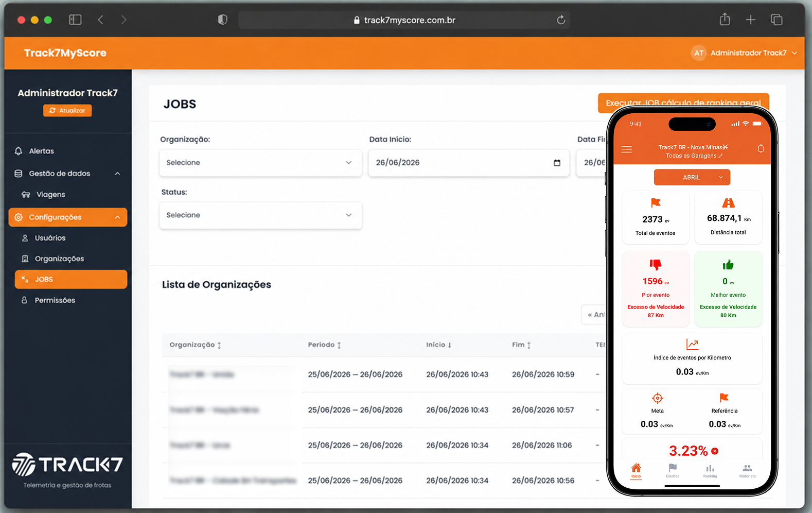Reload the page in Safari
This screenshot has width=812, height=513.
561,20
